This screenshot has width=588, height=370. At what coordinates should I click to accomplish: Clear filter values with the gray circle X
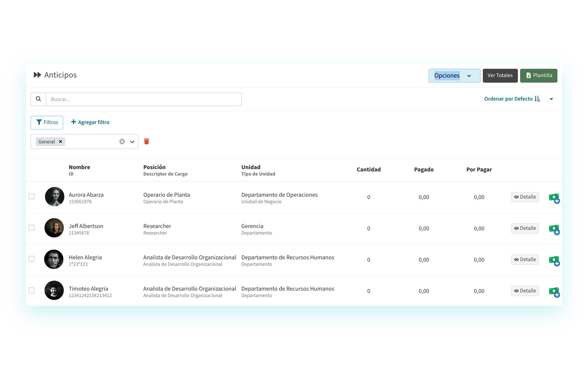(x=122, y=142)
